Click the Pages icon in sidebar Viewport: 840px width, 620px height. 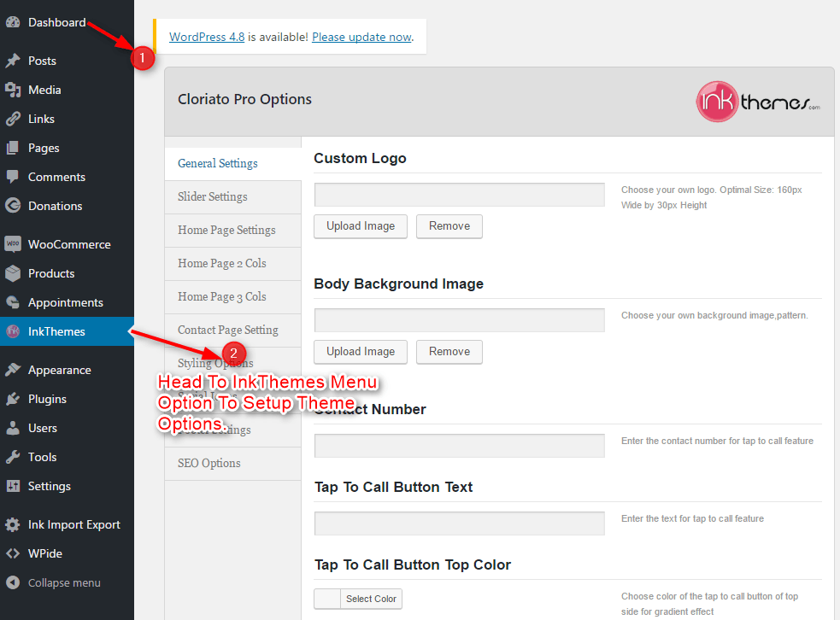13,148
